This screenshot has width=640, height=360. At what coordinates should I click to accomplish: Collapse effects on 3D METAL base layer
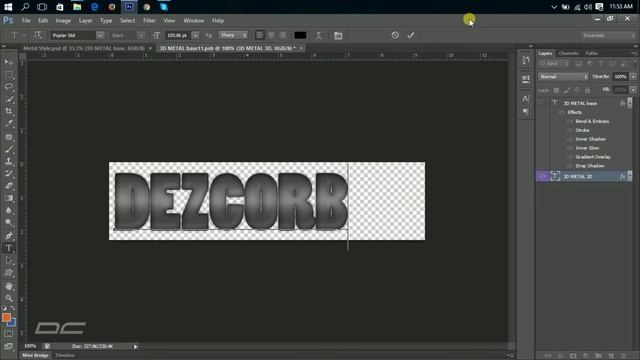[630, 103]
